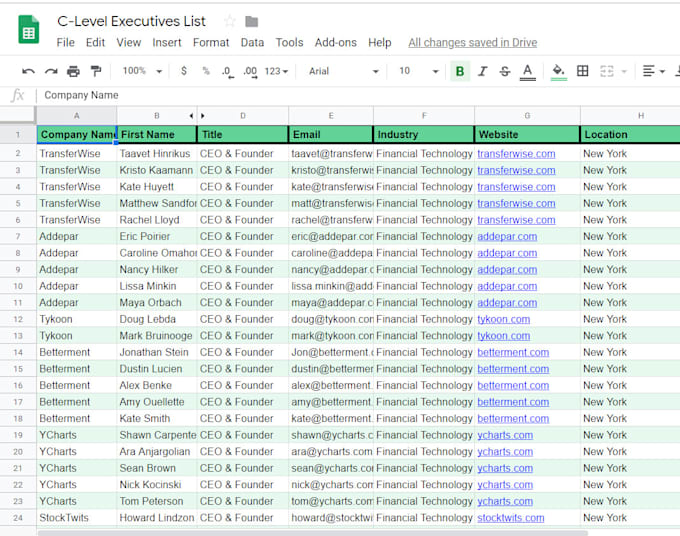Select column A header
Screen dimensions: 680x536
pyautogui.click(x=76, y=116)
